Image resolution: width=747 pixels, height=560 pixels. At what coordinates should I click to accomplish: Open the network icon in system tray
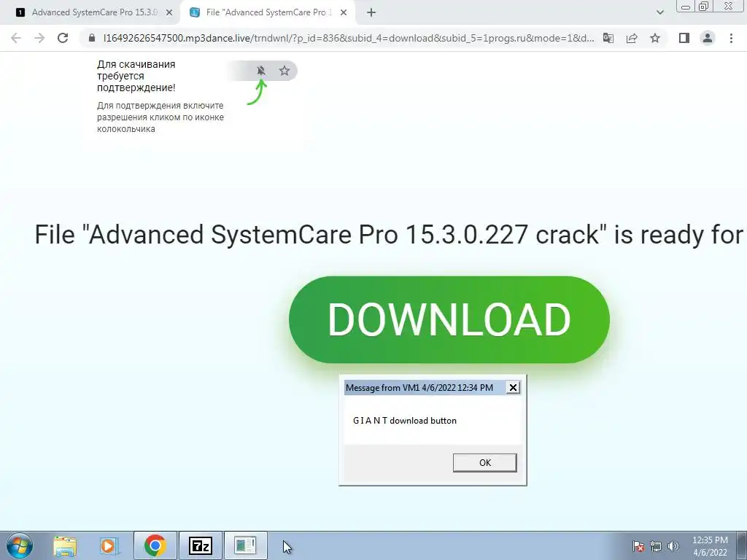coord(656,546)
